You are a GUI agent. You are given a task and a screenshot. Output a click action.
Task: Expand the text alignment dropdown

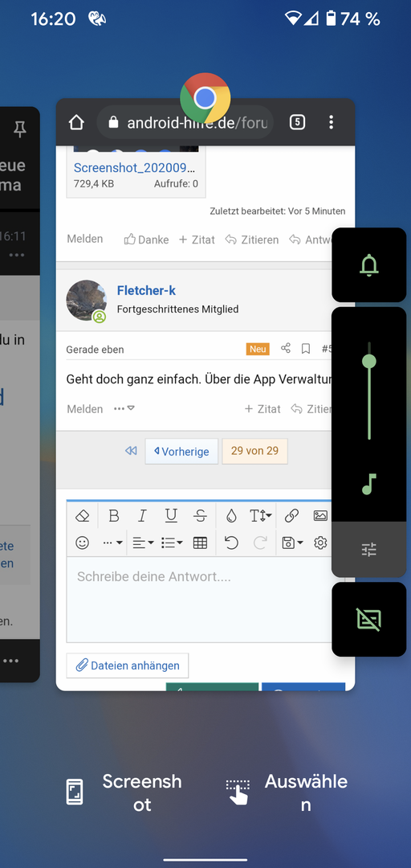(x=143, y=543)
